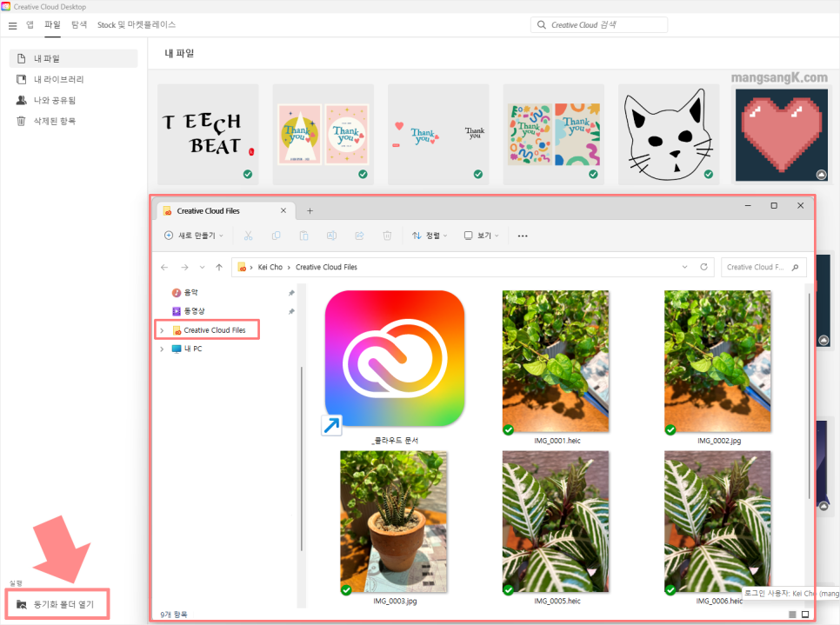Viewport: 840px width, 625px height.
Task: Open recent locations chevron in Explorer
Action: pos(202,267)
